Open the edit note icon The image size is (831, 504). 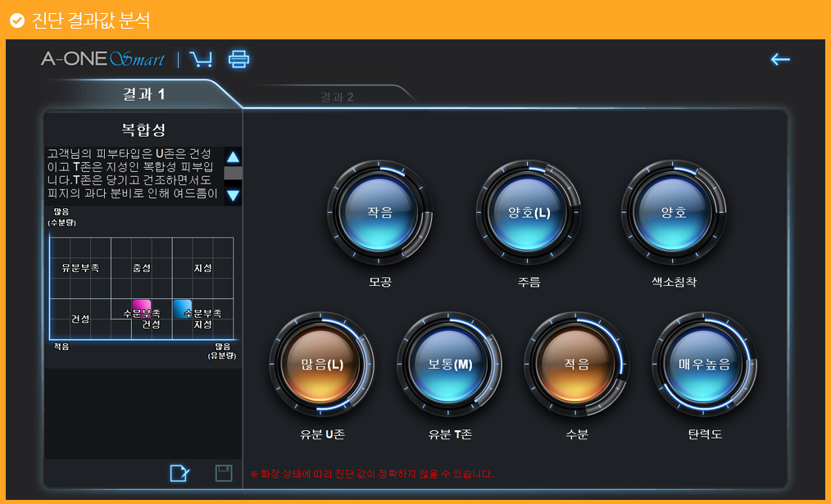click(x=179, y=473)
